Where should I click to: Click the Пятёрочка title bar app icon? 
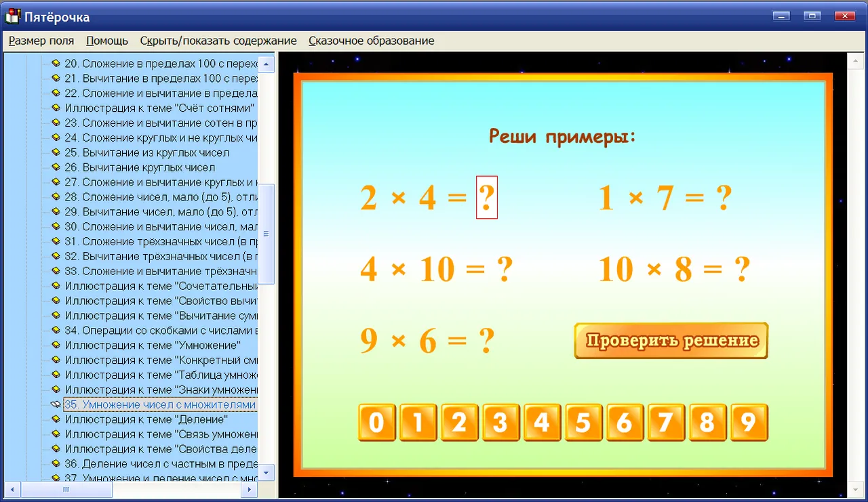click(x=13, y=16)
